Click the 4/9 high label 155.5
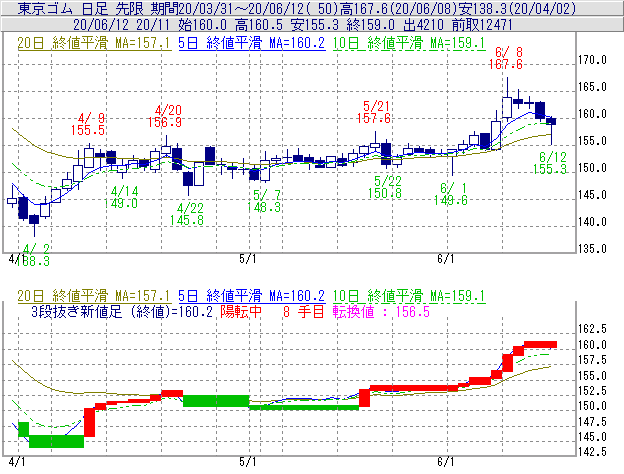 tap(88, 124)
